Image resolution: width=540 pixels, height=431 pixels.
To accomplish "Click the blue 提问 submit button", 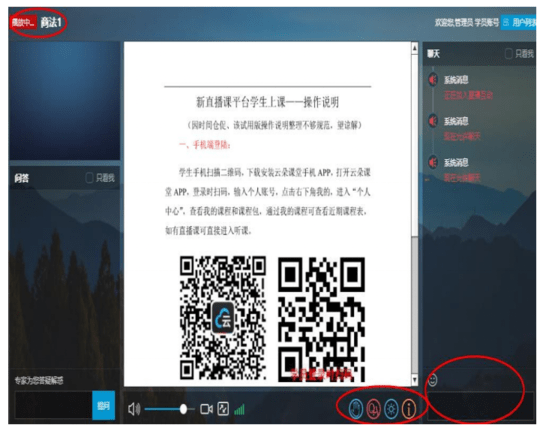I will pyautogui.click(x=104, y=405).
